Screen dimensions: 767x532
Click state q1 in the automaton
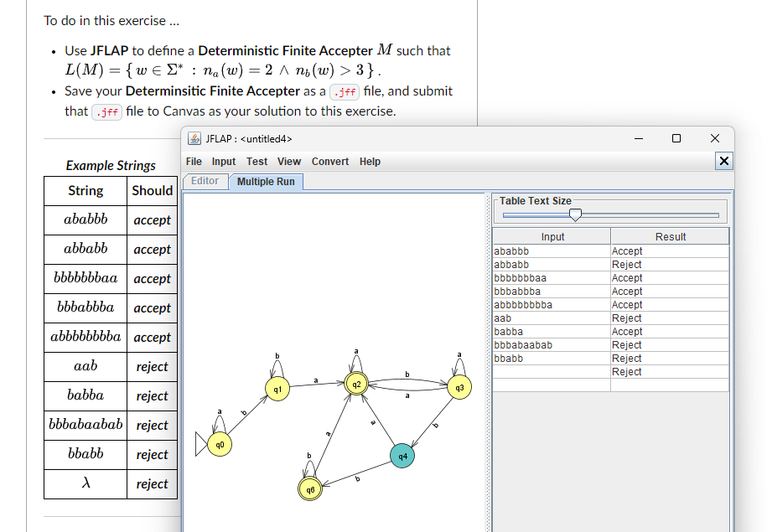pyautogui.click(x=277, y=390)
